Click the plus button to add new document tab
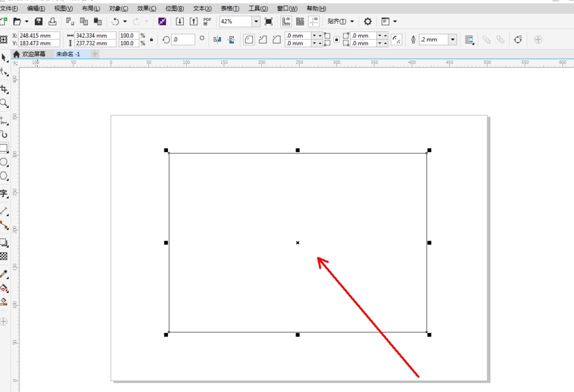Screen dimensions: 574x392 point(95,54)
